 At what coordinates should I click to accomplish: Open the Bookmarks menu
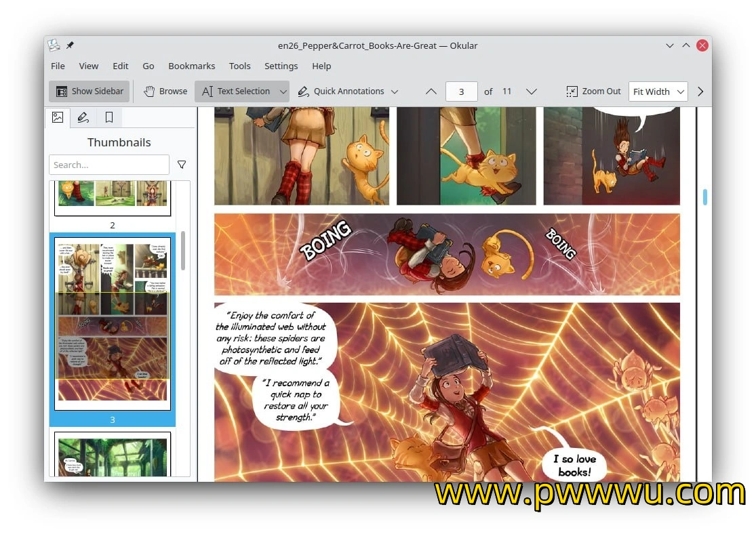coord(191,66)
